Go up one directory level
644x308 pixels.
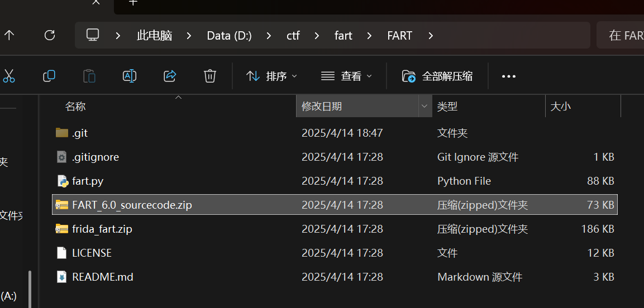coord(9,36)
